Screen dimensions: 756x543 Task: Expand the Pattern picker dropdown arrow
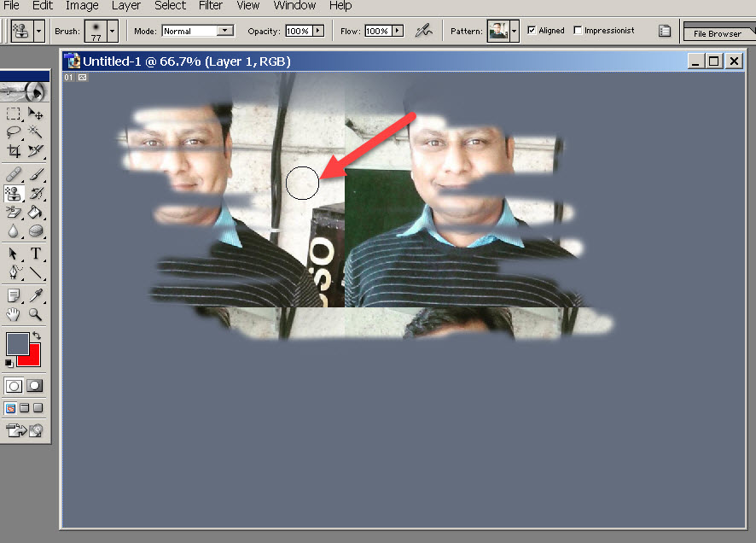(x=515, y=32)
